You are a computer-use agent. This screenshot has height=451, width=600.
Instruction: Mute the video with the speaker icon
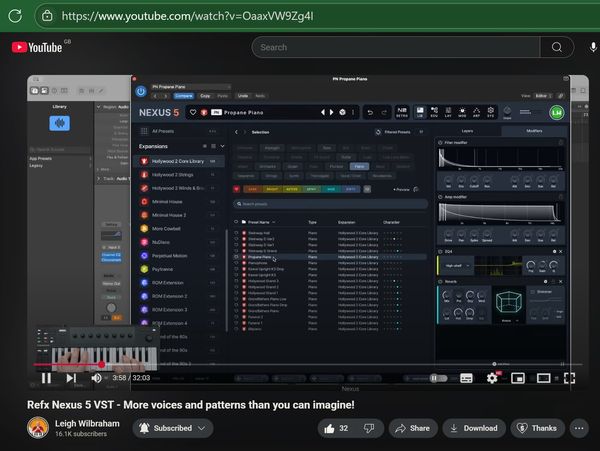[x=96, y=378]
